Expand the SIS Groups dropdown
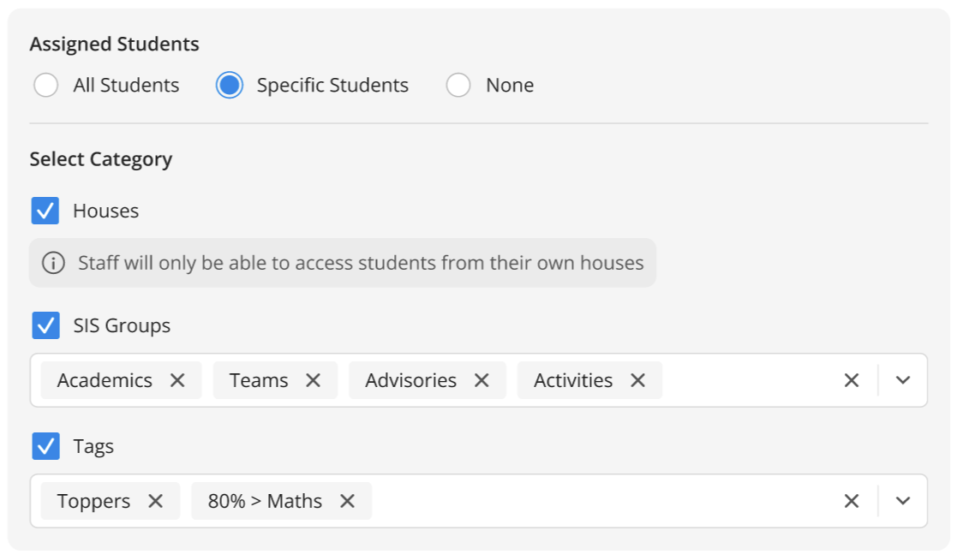 point(903,379)
